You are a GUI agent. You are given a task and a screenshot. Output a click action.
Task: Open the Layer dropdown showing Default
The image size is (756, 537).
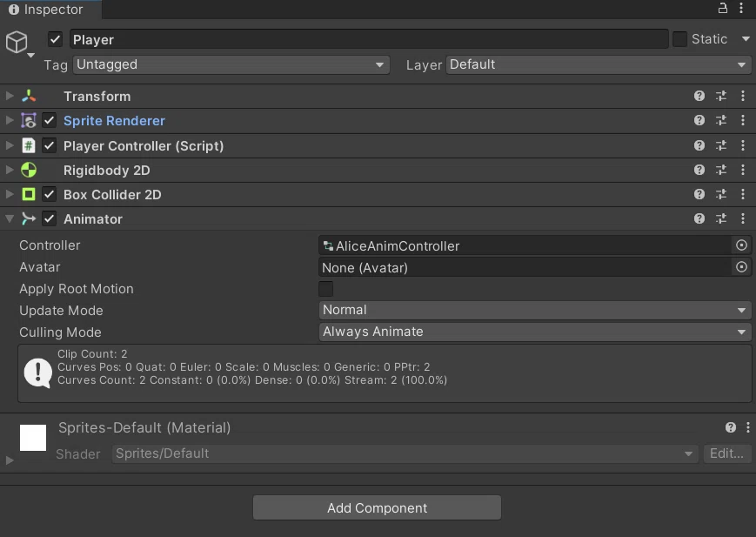point(599,64)
